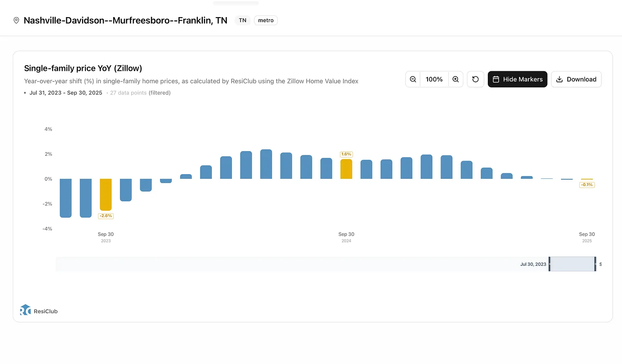Click the filtered label near 27 data points
Image resolution: width=622 pixels, height=364 pixels.
[160, 93]
